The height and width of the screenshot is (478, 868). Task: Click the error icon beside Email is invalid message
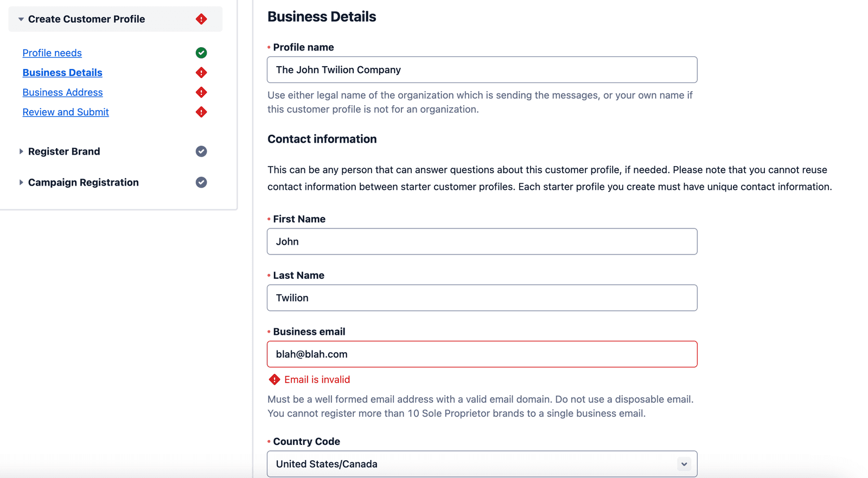click(275, 379)
